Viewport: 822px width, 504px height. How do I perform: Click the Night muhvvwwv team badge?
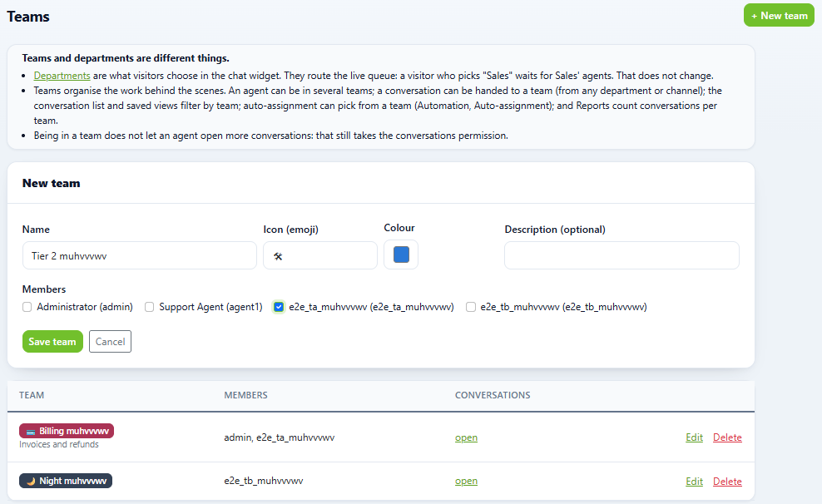(66, 481)
